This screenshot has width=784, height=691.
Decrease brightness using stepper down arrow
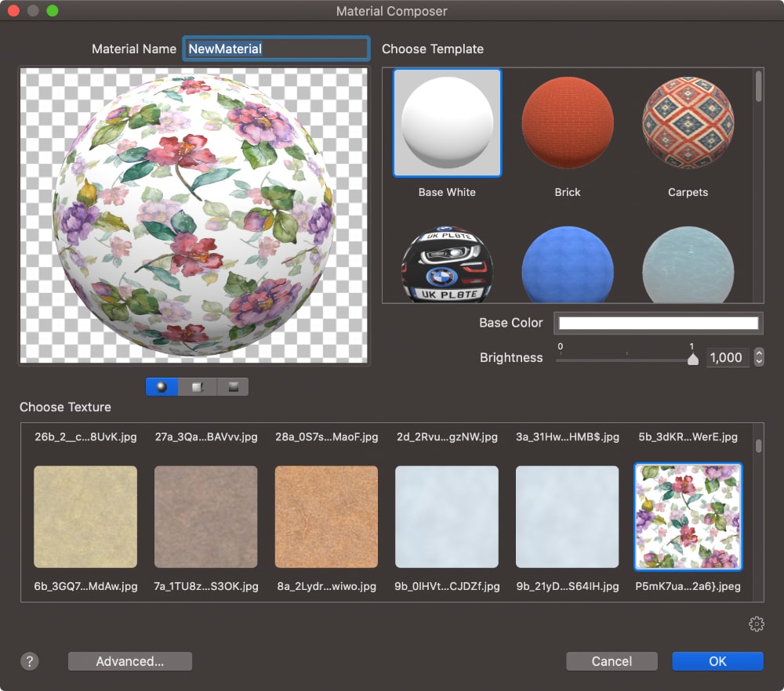[758, 362]
